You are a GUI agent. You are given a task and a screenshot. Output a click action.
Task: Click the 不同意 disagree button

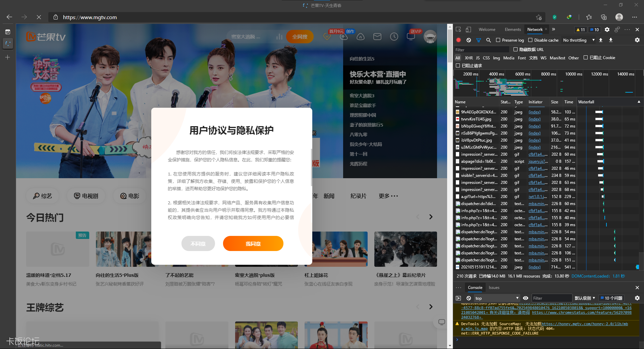pyautogui.click(x=198, y=244)
